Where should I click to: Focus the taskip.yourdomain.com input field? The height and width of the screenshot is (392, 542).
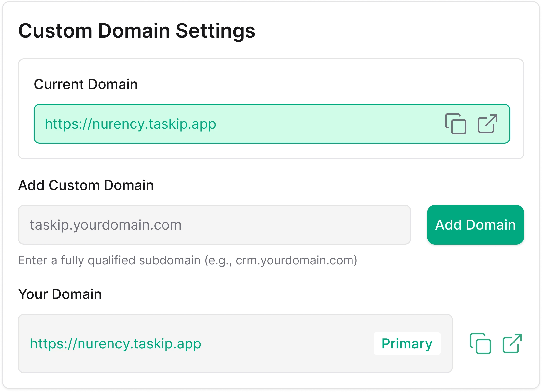pos(214,225)
